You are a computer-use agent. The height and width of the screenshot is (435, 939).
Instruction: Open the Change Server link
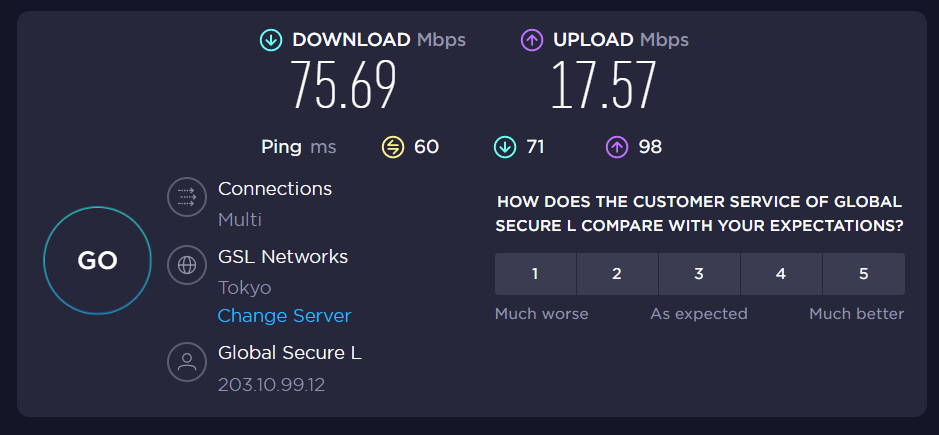[285, 316]
